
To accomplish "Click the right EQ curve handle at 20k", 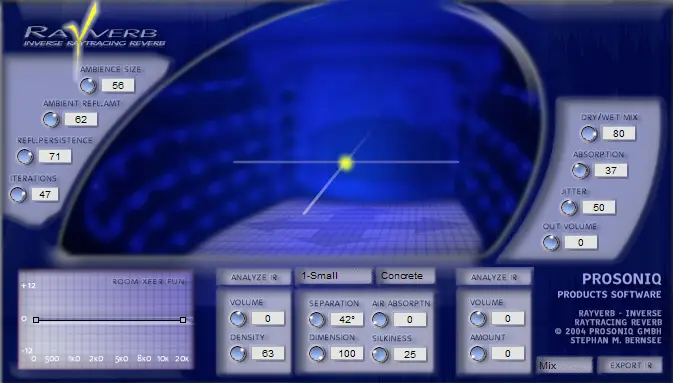I will tap(183, 320).
